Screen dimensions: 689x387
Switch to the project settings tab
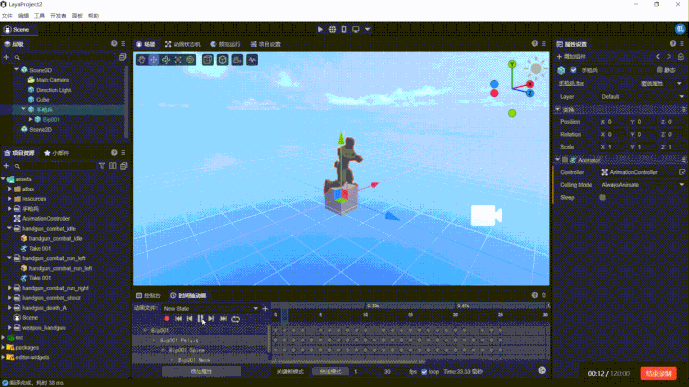click(x=265, y=44)
